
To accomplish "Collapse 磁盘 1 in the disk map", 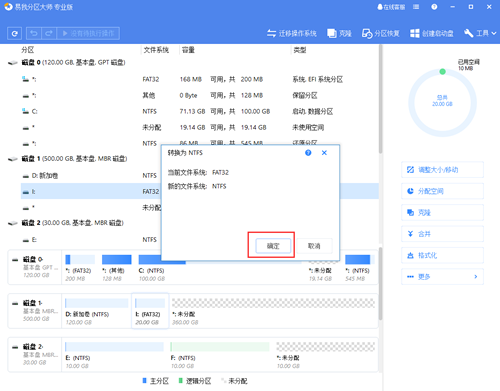I will click(15, 303).
